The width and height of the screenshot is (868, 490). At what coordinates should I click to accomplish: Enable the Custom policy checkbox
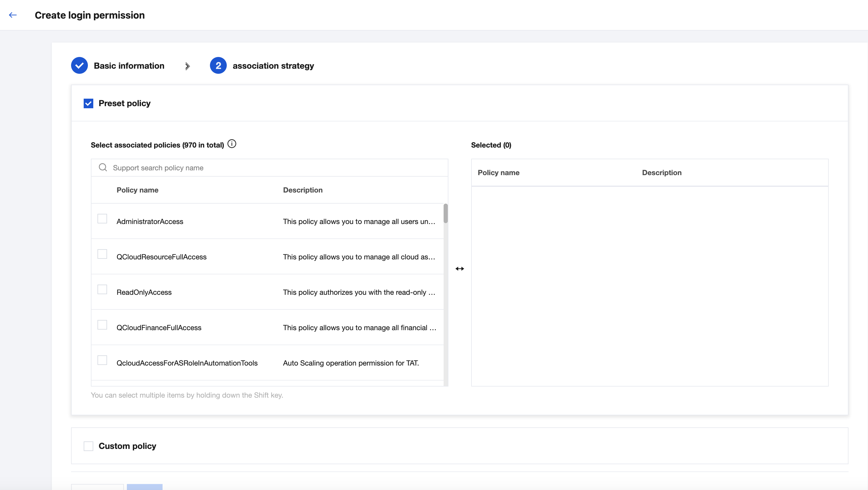[88, 446]
